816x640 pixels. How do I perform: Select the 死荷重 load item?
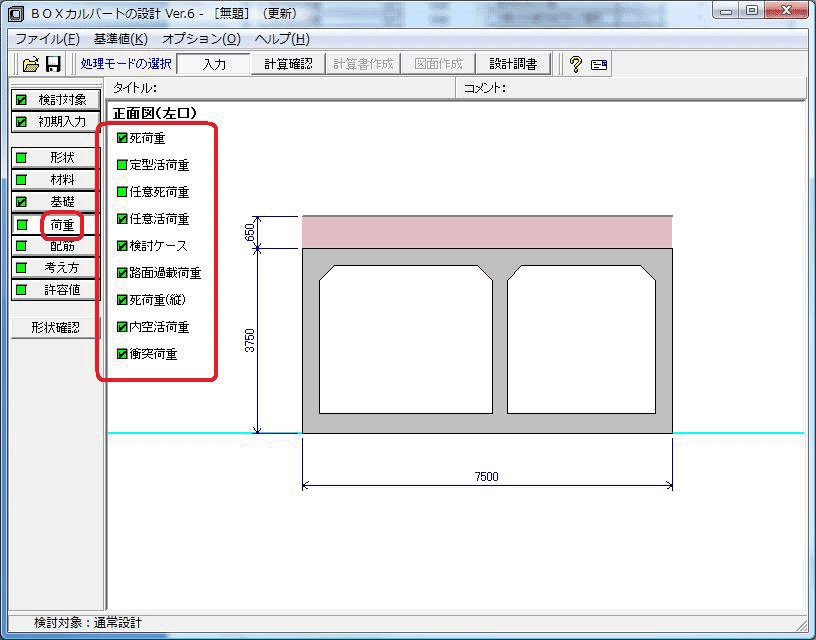141,138
